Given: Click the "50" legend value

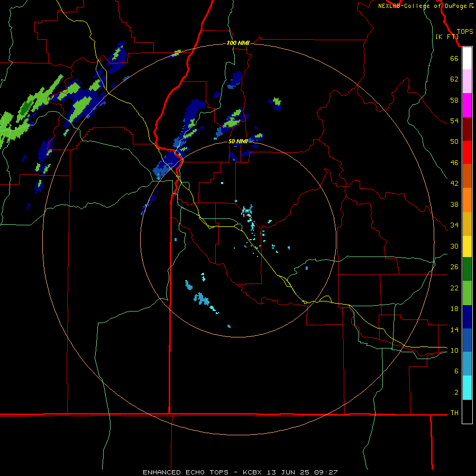Looking at the screenshot, I should pos(454,142).
